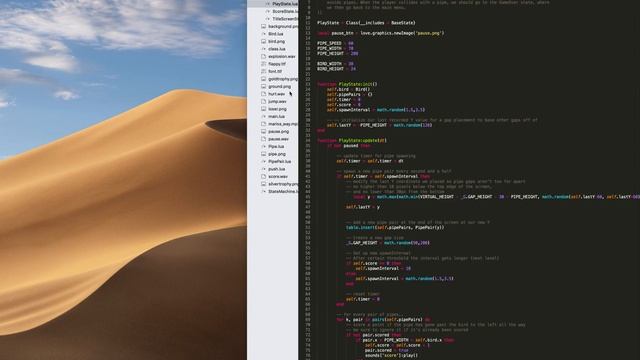This screenshot has width=640, height=360.
Task: Click the 'pair.scored = true' line
Action: pyautogui.click(x=386, y=350)
